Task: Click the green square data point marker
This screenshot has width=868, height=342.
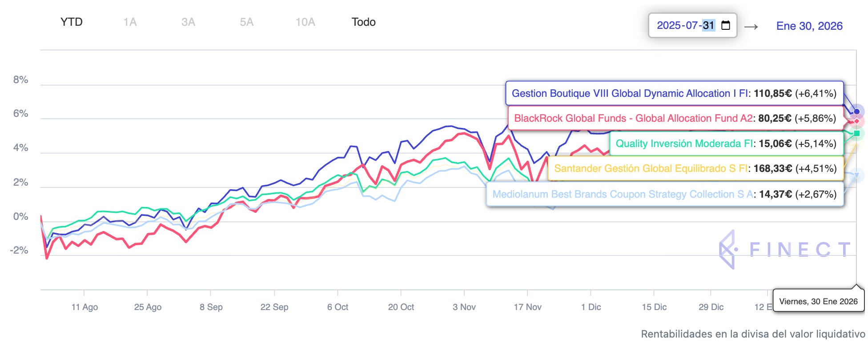Action: coord(856,133)
